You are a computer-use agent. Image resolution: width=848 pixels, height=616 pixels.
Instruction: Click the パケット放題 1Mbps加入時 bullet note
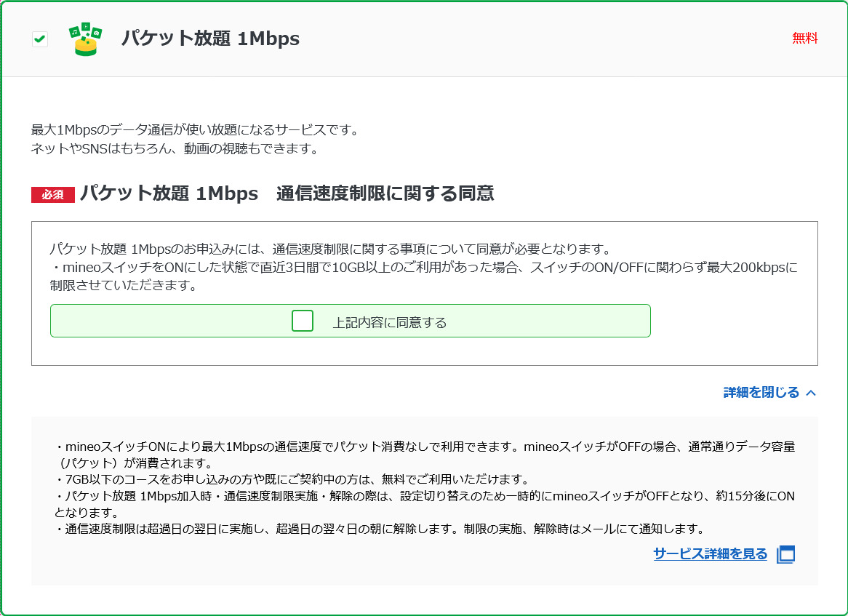[425, 496]
